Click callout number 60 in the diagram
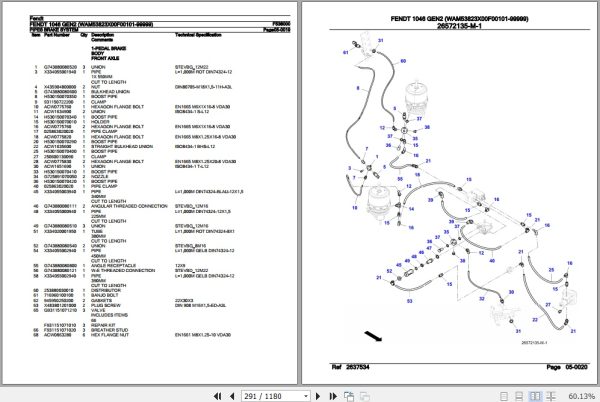600x402 pixels. point(403,61)
